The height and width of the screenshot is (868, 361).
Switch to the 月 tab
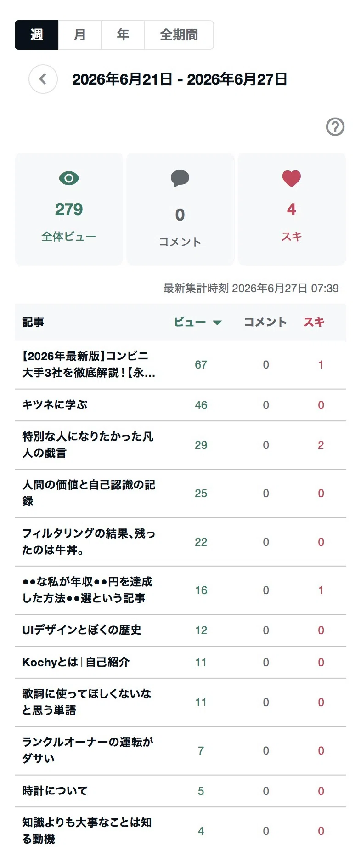80,35
